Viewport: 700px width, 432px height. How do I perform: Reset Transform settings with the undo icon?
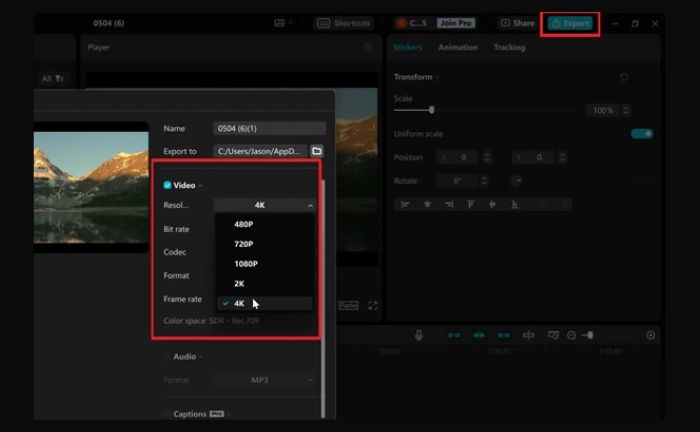[624, 77]
